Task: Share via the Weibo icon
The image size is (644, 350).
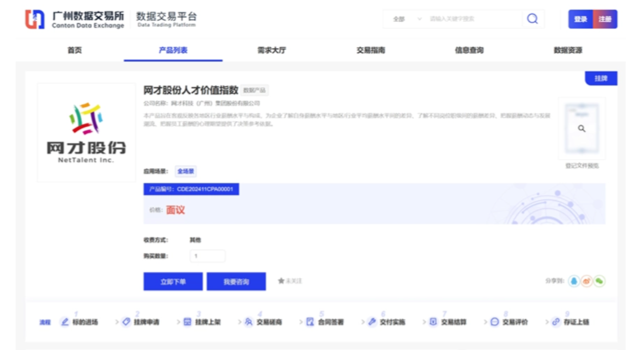Action: (587, 281)
